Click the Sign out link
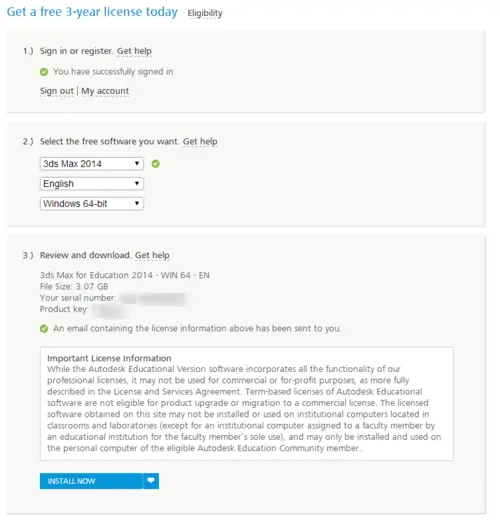Image resolution: width=500 pixels, height=521 pixels. click(57, 91)
